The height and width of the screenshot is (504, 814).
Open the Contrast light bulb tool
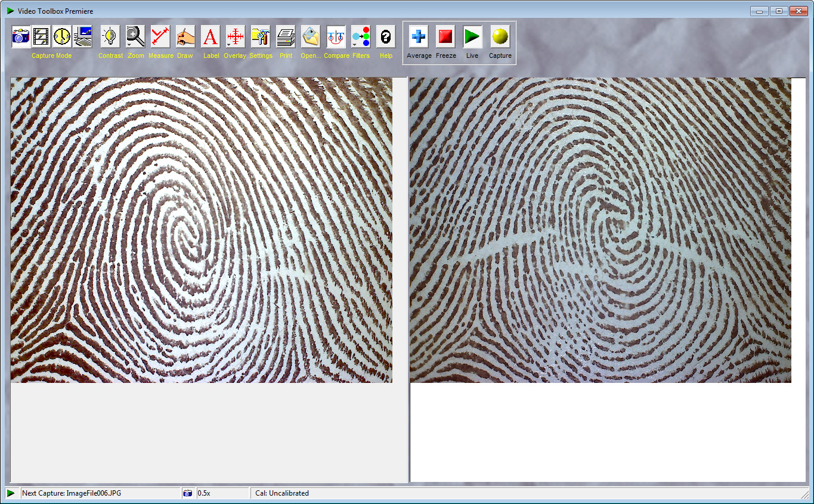point(110,37)
